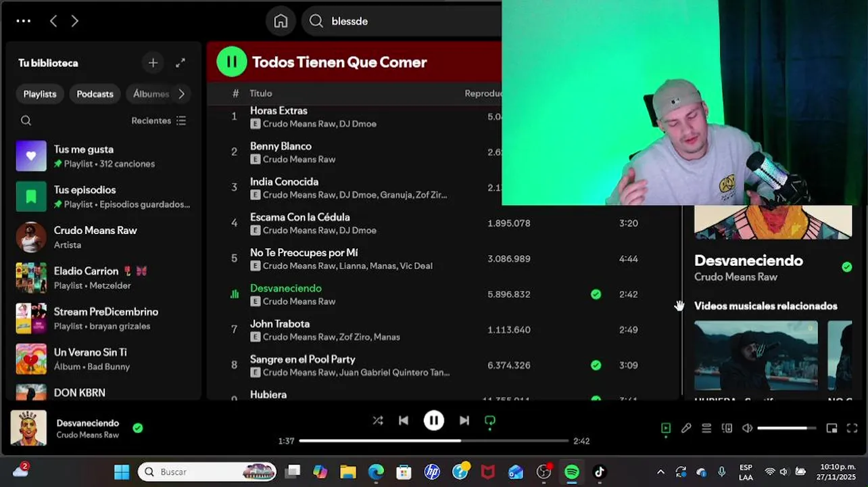Select the playing track Desvaneciendo in list
This screenshot has width=868, height=487.
[x=285, y=288]
